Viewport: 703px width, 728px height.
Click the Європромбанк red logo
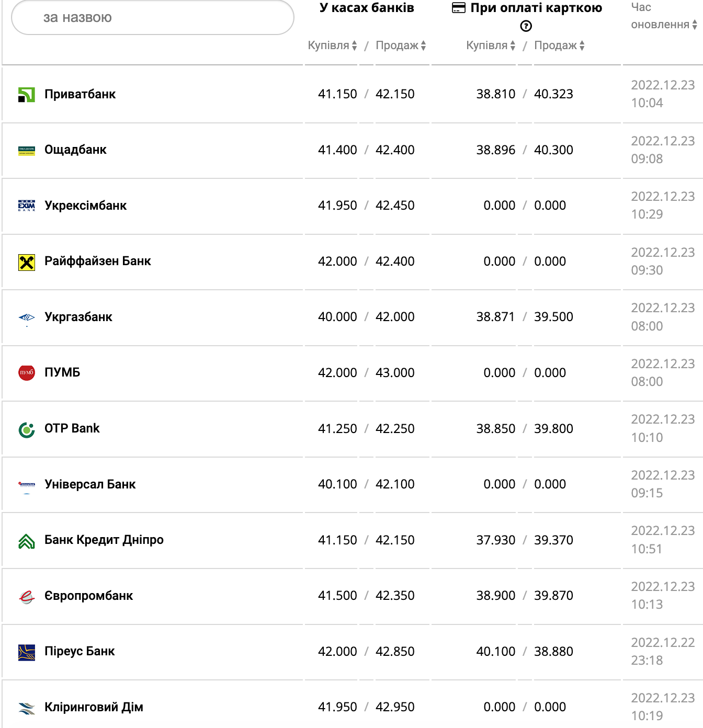click(26, 597)
